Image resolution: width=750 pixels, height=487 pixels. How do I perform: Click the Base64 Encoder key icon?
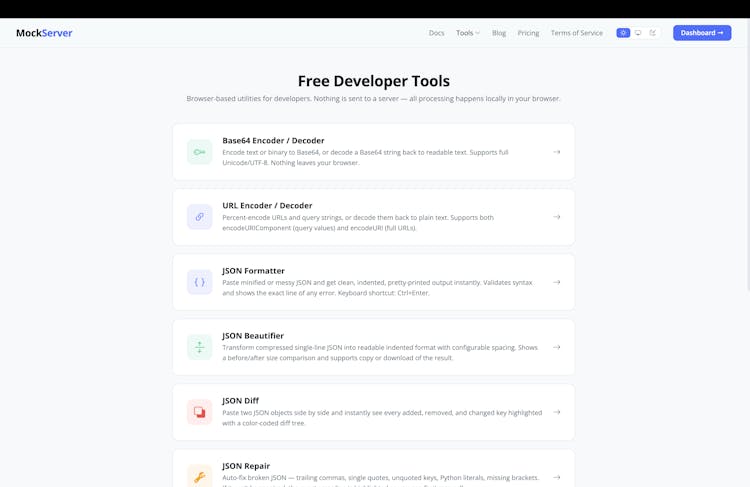(199, 152)
